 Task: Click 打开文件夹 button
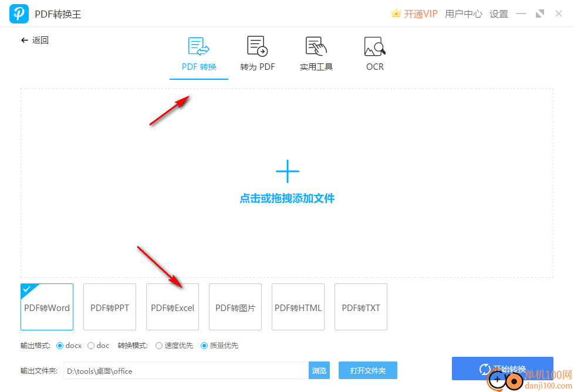point(368,370)
